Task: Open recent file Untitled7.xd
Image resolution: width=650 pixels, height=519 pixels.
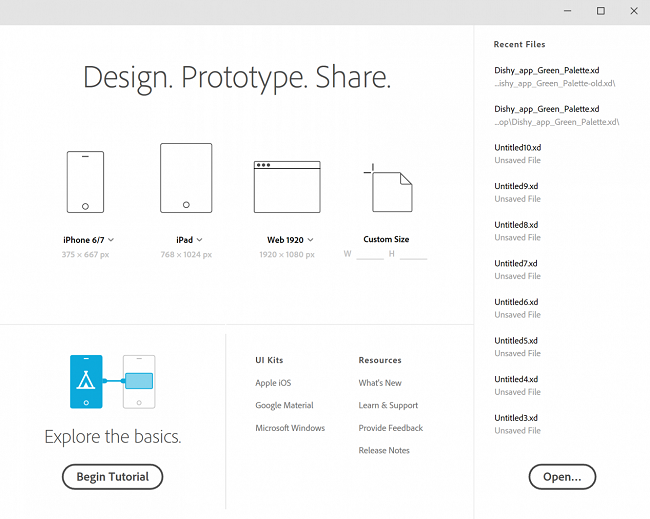Action: (518, 269)
